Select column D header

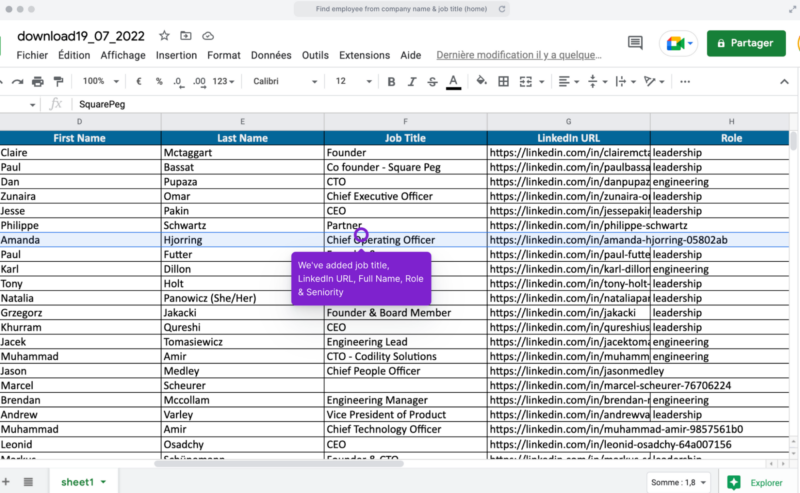80,121
